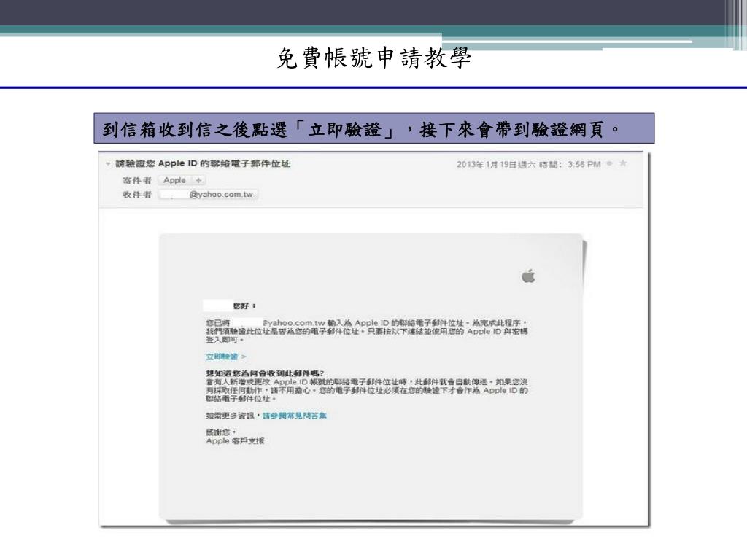The width and height of the screenshot is (747, 560).
Task: Click the 收件者 recipient label
Action: tap(136, 194)
